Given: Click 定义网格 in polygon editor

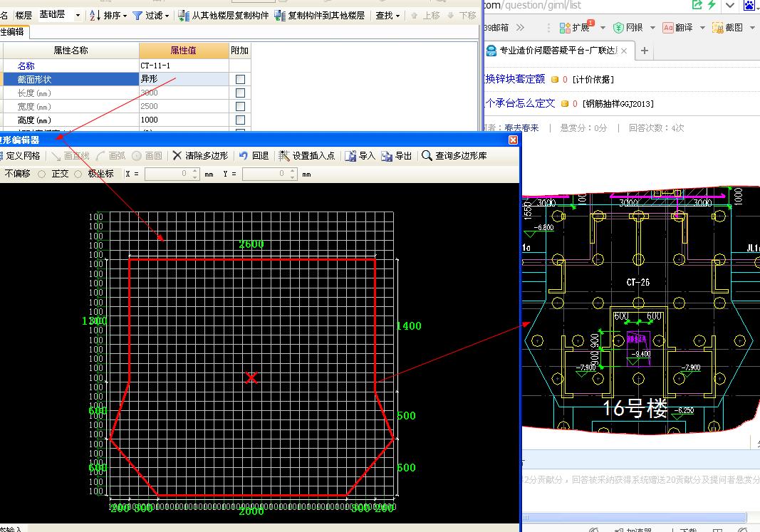Looking at the screenshot, I should point(21,155).
